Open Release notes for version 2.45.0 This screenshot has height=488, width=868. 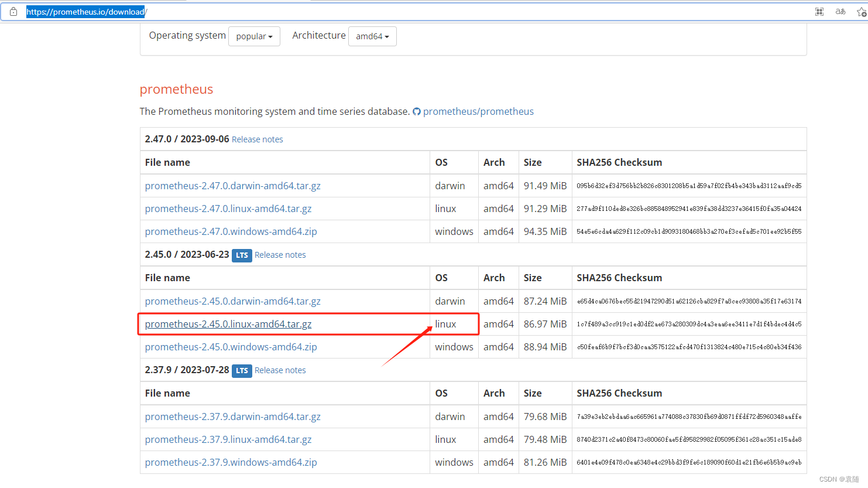pos(280,255)
